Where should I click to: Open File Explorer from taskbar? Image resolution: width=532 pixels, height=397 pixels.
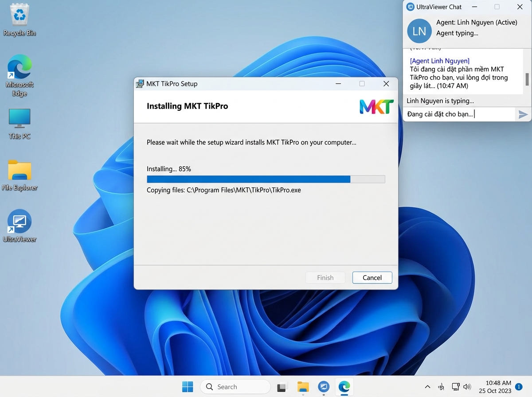303,387
